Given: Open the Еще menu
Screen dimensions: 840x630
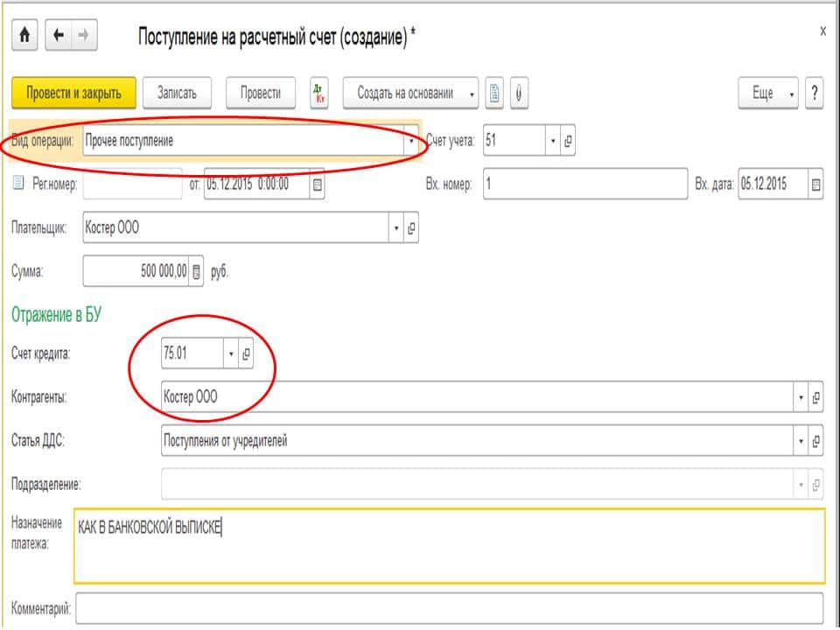Looking at the screenshot, I should (768, 94).
